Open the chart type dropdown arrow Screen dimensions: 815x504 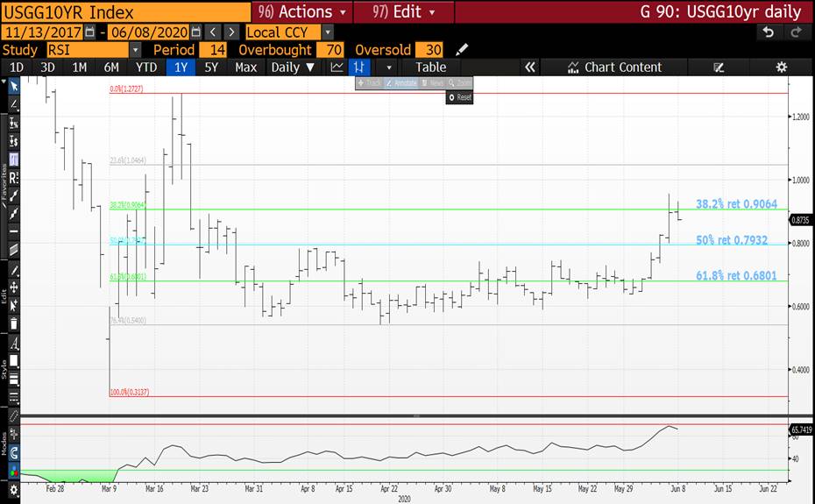(x=389, y=67)
